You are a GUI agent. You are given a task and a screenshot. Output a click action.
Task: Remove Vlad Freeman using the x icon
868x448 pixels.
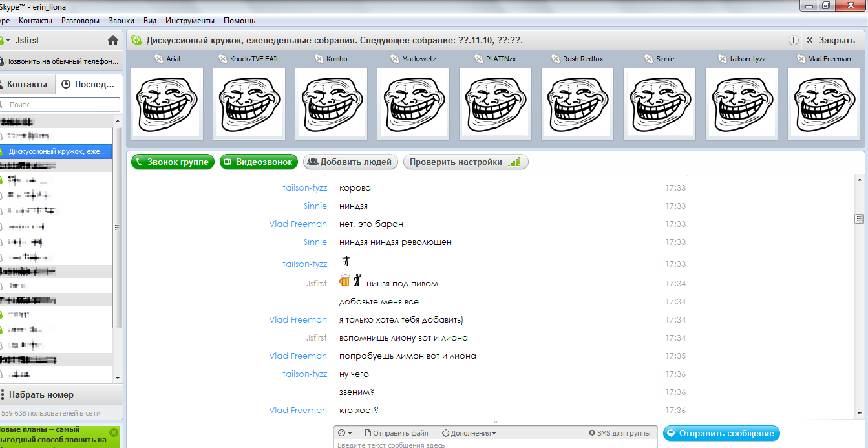801,59
